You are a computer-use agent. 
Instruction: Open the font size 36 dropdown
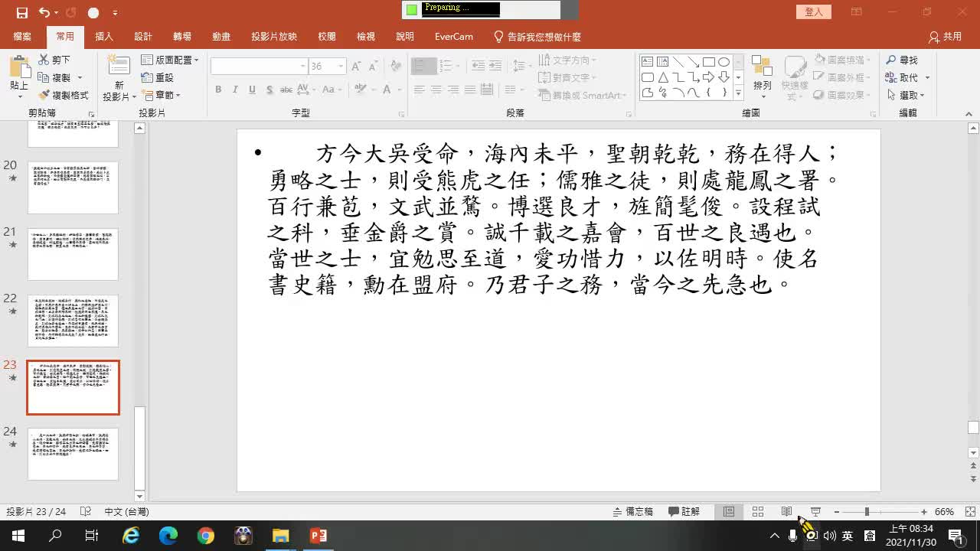pyautogui.click(x=341, y=67)
